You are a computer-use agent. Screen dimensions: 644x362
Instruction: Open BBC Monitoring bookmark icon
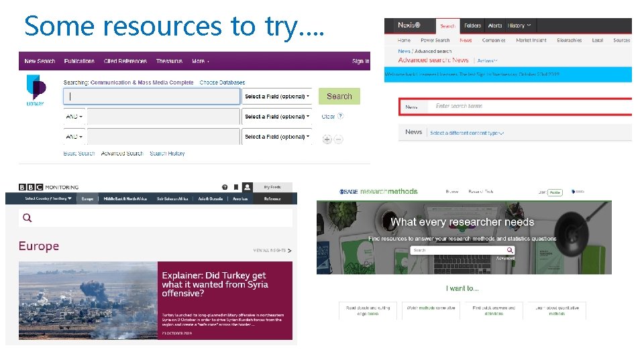point(236,187)
